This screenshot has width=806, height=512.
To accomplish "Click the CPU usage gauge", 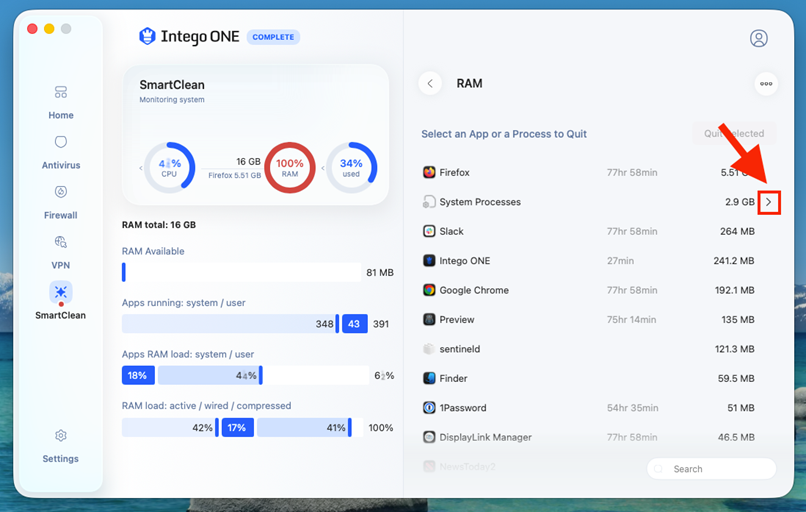I will tap(170, 168).
